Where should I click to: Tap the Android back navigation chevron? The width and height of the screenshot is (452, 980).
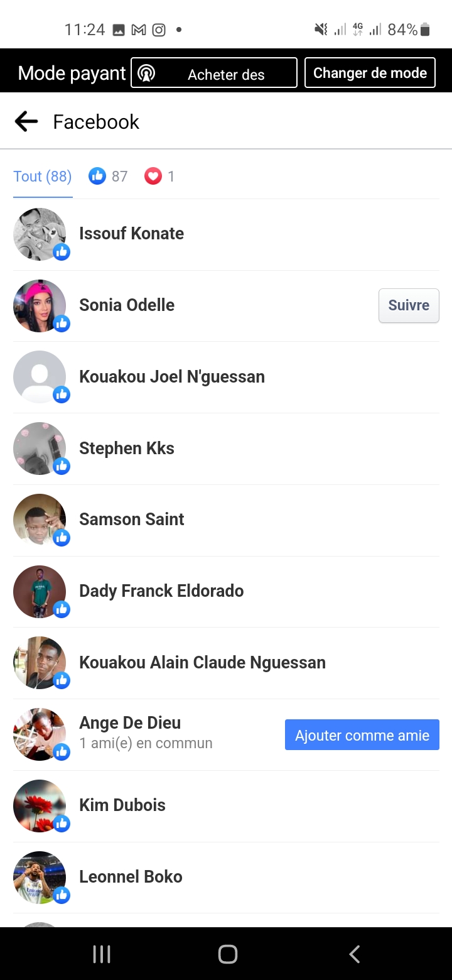pos(354,954)
